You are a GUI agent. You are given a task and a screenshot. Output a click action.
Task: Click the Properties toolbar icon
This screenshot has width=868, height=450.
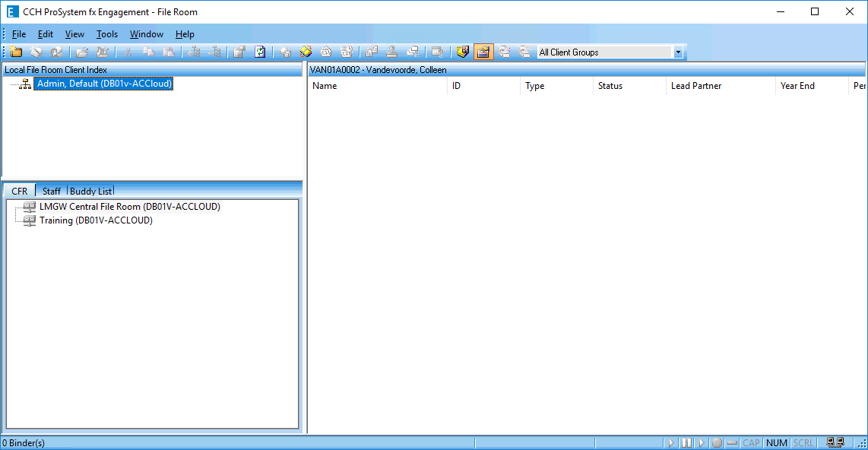coord(239,52)
